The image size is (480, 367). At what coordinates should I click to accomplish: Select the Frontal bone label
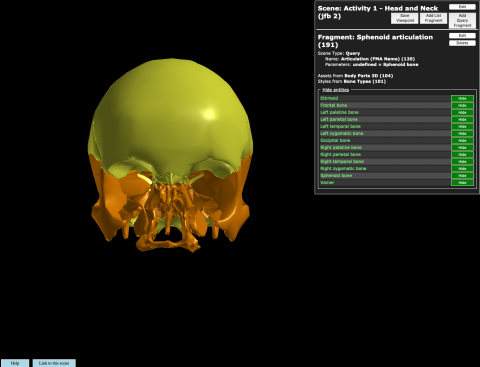click(x=333, y=105)
